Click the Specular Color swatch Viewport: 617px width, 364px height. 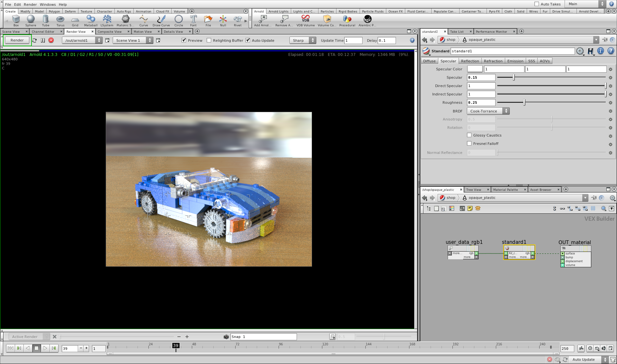[474, 69]
